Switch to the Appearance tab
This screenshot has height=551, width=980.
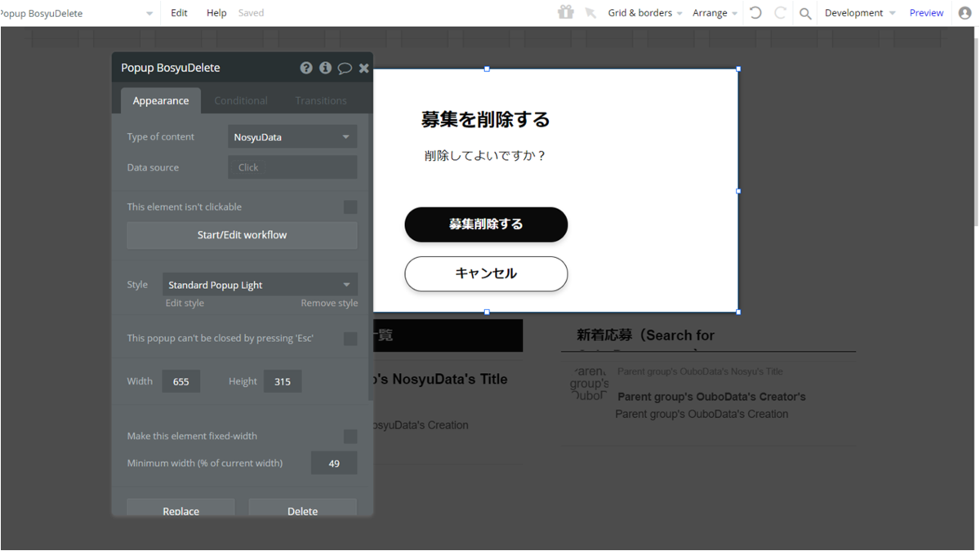[161, 100]
